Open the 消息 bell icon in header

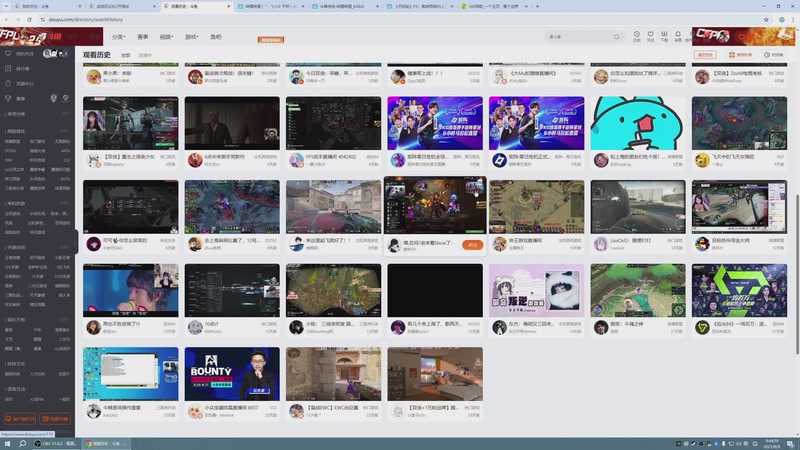point(678,35)
